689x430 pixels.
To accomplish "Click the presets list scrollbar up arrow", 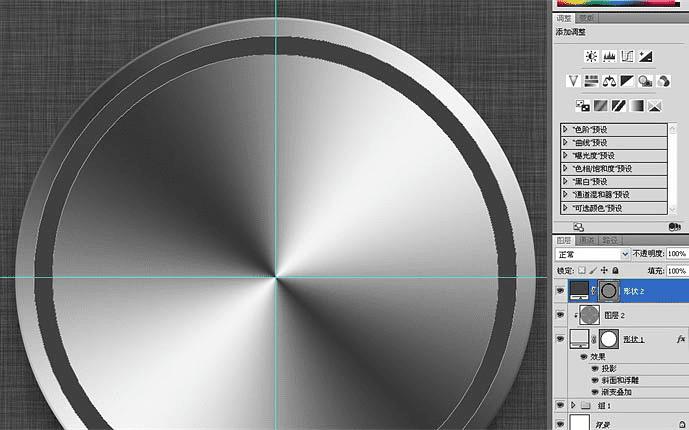I will (672, 128).
